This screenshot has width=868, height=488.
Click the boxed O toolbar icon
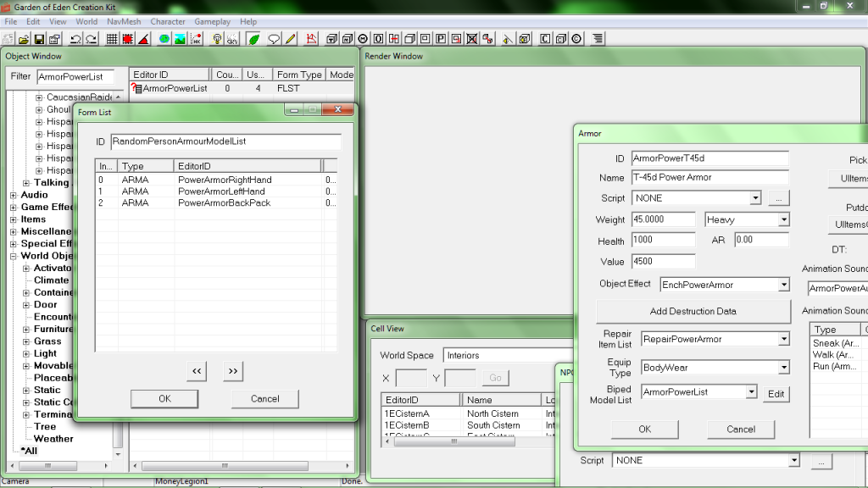coord(378,39)
